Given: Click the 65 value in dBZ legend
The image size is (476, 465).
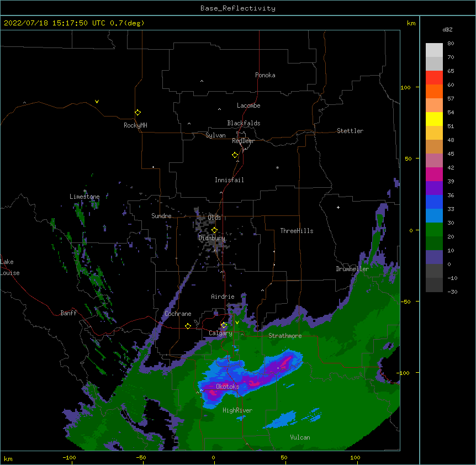Looking at the screenshot, I should click(451, 71).
